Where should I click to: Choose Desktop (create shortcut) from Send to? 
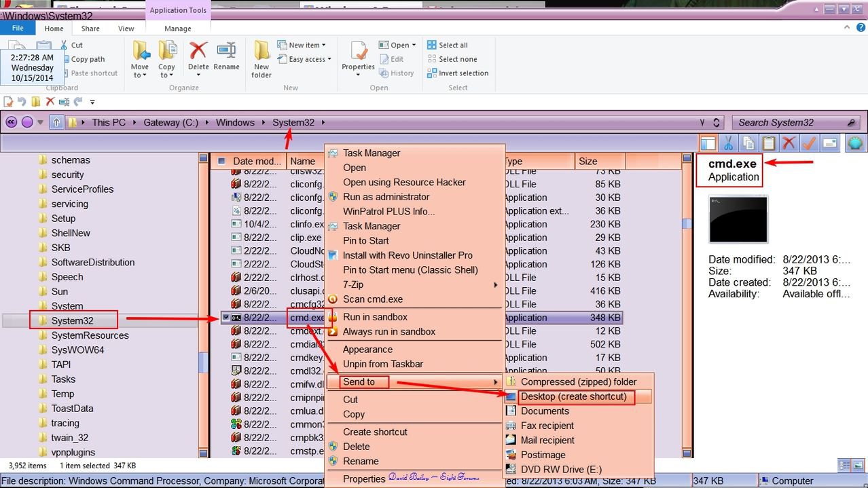point(573,396)
